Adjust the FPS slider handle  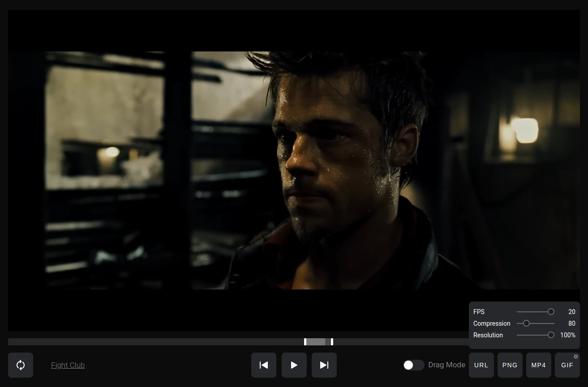pyautogui.click(x=551, y=312)
